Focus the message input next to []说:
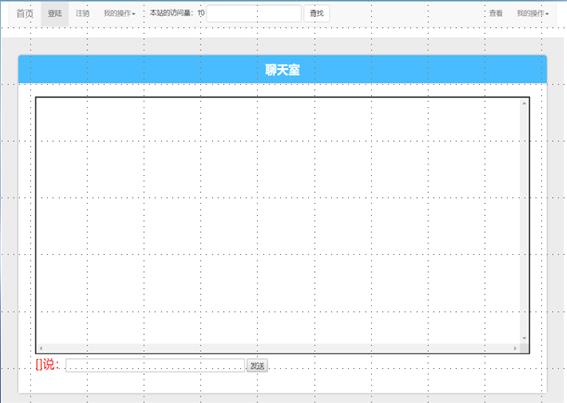The image size is (567, 403). tap(155, 365)
